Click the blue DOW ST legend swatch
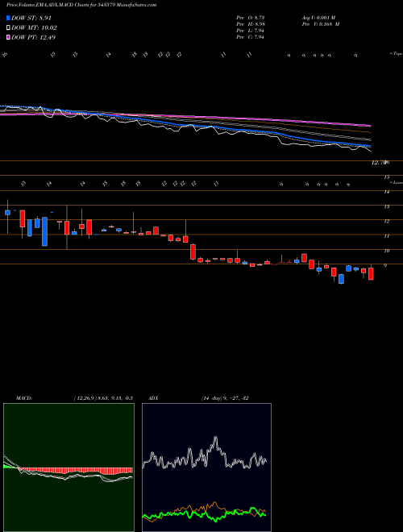This screenshot has height=532, width=403. (9, 19)
